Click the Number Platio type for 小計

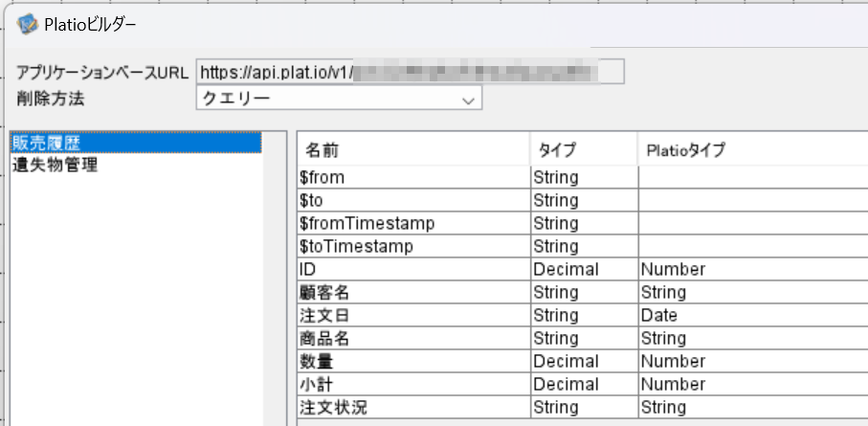753,385
